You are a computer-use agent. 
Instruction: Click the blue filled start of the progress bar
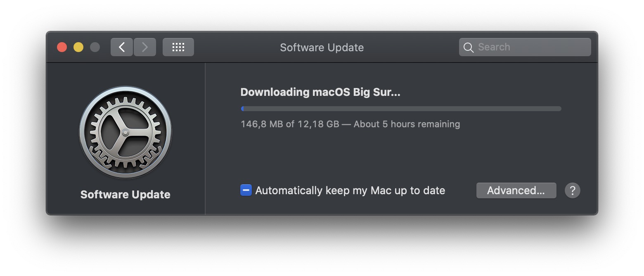(242, 109)
